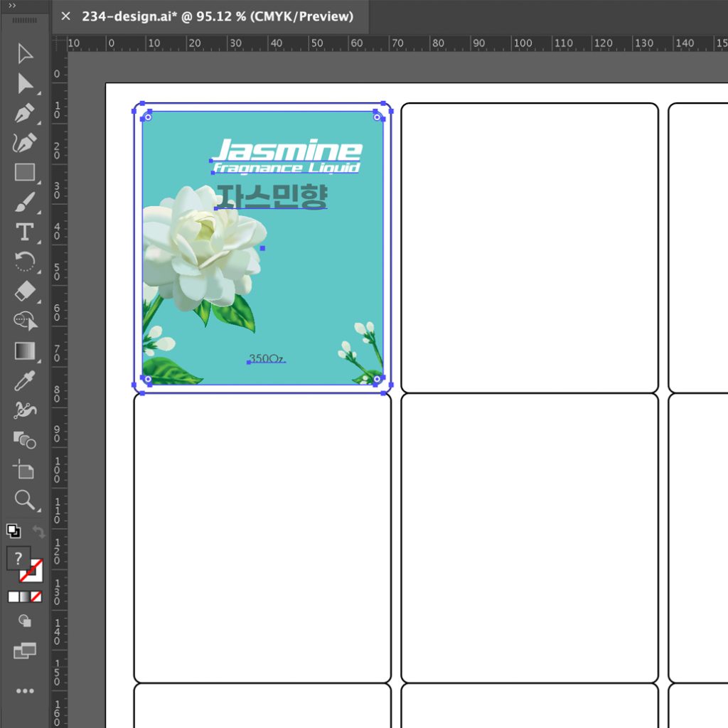This screenshot has height=728, width=728.
Task: Select the Blend tool
Action: coord(25,439)
